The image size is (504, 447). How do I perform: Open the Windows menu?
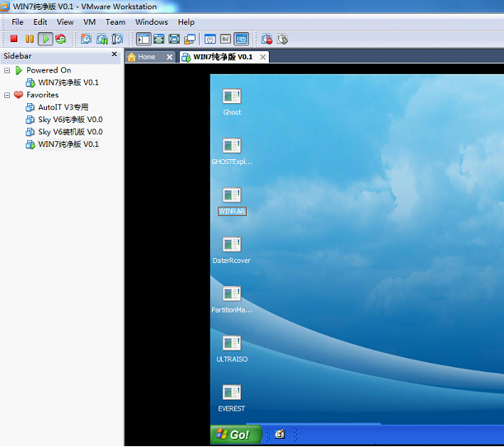(152, 21)
